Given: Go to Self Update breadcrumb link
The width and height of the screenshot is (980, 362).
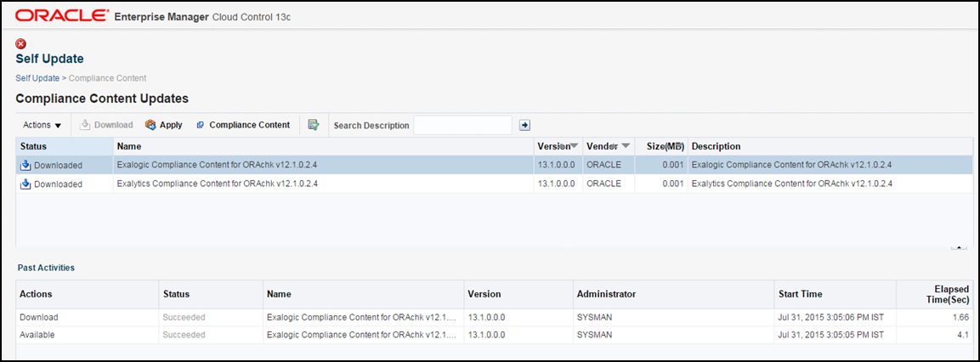Looking at the screenshot, I should pyautogui.click(x=37, y=78).
